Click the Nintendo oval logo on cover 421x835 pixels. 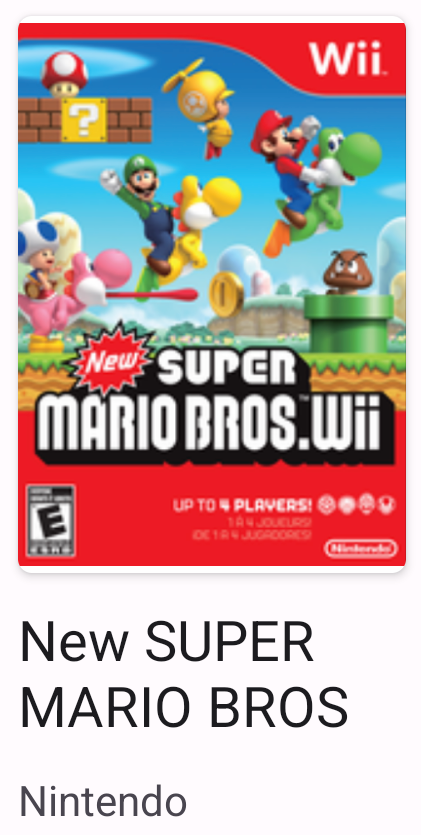[361, 548]
